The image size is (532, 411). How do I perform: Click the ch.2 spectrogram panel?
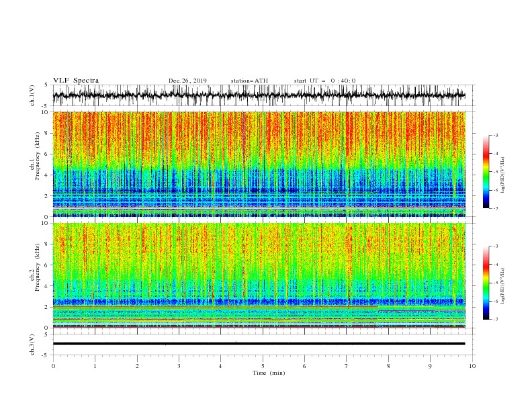pyautogui.click(x=259, y=275)
